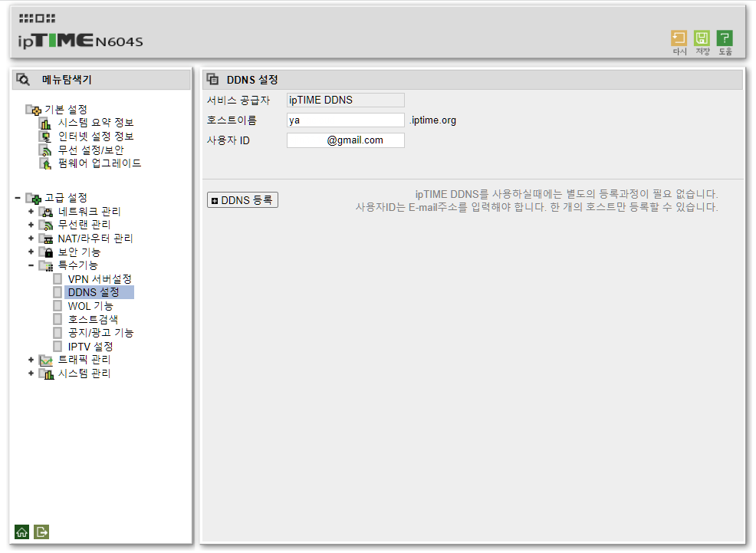Click the 시스템 요약 정보 chart icon
The image size is (756, 553).
click(x=45, y=123)
